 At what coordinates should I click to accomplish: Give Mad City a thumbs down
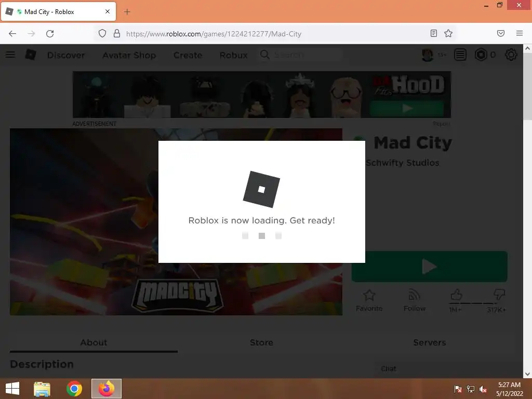coord(499,295)
